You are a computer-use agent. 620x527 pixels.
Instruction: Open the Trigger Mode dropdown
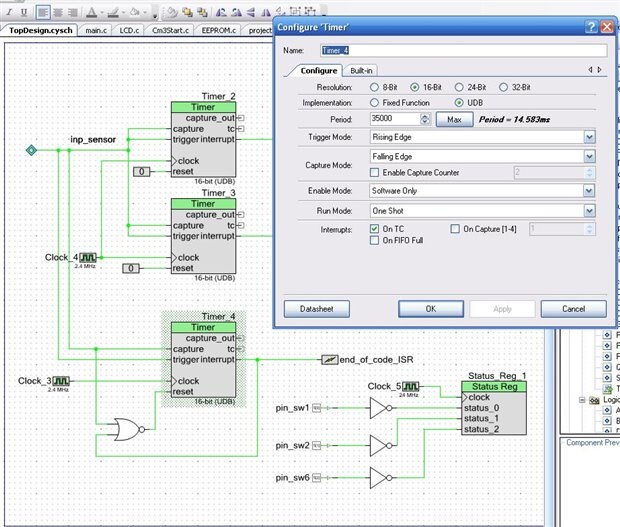click(x=588, y=137)
